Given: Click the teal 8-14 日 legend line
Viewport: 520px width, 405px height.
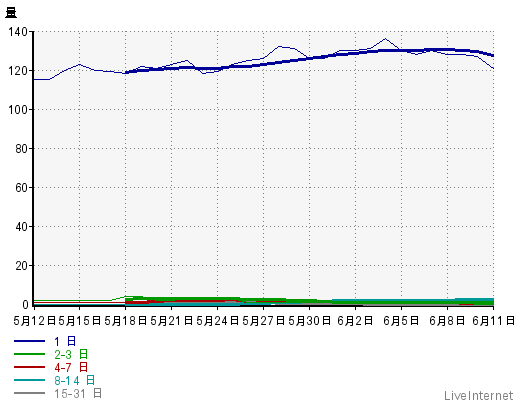Looking at the screenshot, I should pos(29,380).
